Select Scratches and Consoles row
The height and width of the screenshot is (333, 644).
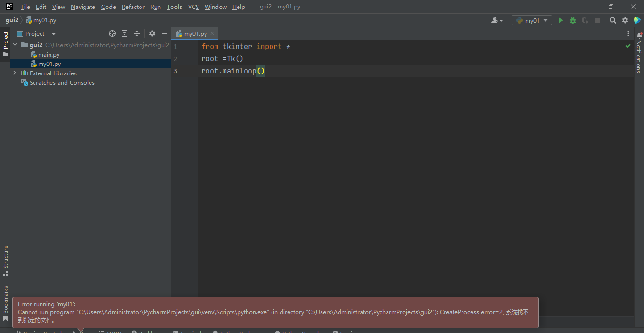tap(91, 82)
